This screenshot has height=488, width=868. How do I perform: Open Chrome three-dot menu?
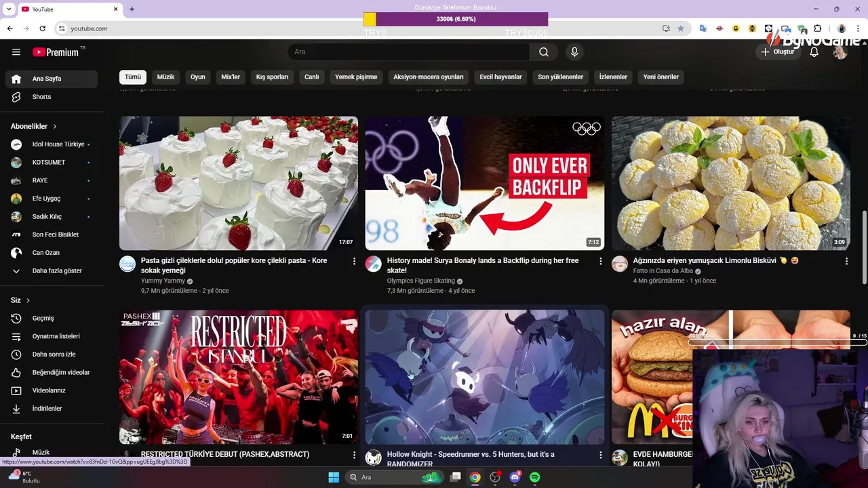click(859, 28)
